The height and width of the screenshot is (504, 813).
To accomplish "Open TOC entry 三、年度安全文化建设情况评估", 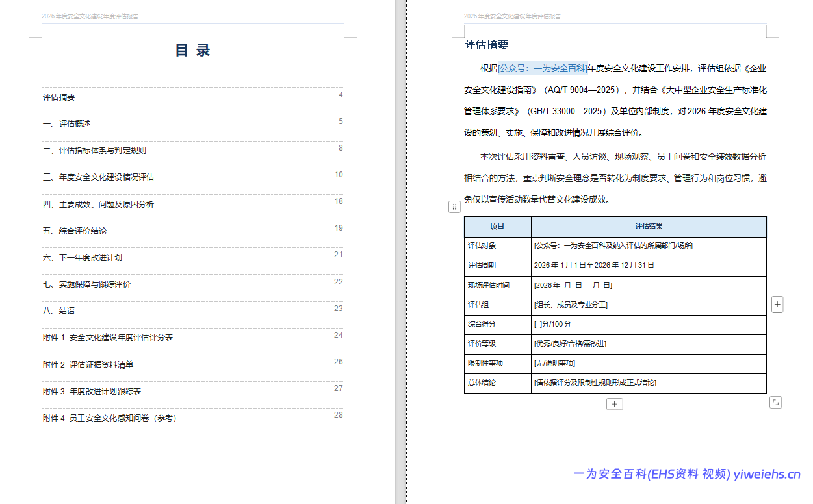I will coord(99,177).
